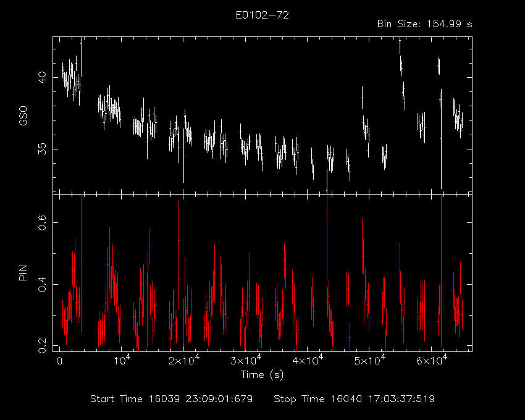This screenshot has height=420, width=525.
Task: Click the GSO axis value 35
Action: coord(42,149)
